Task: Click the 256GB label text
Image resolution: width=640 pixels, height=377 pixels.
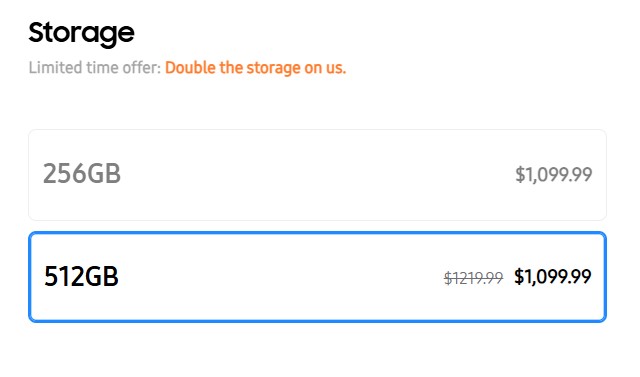Action: pos(82,174)
